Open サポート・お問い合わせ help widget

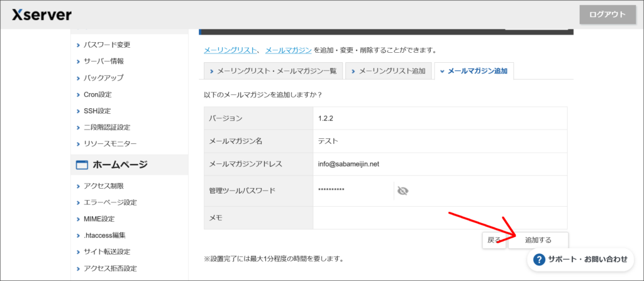(x=580, y=260)
